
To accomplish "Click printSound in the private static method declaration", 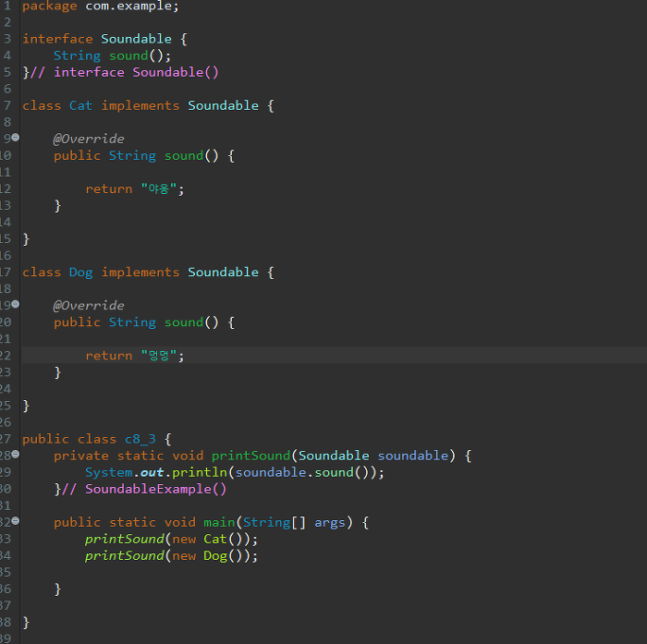I will [x=250, y=456].
